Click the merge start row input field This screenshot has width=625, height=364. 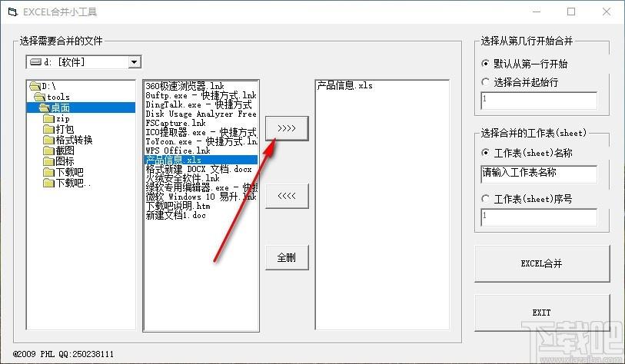[x=539, y=101]
